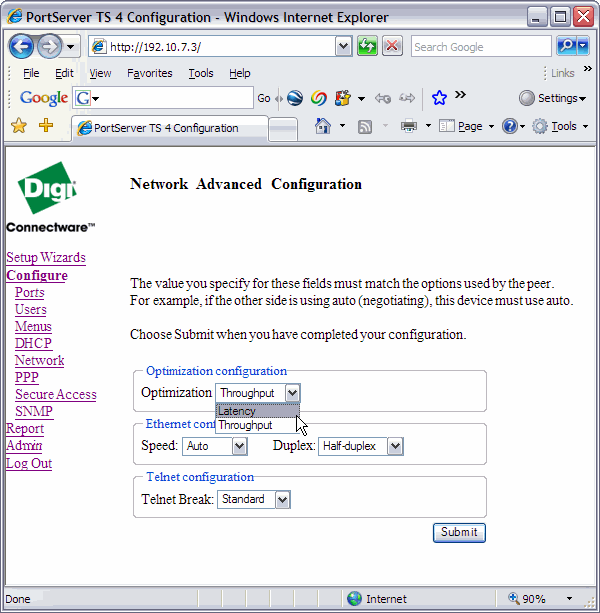Select Throughput in the Optimization list
Viewport: 600px width, 613px height.
pyautogui.click(x=258, y=425)
